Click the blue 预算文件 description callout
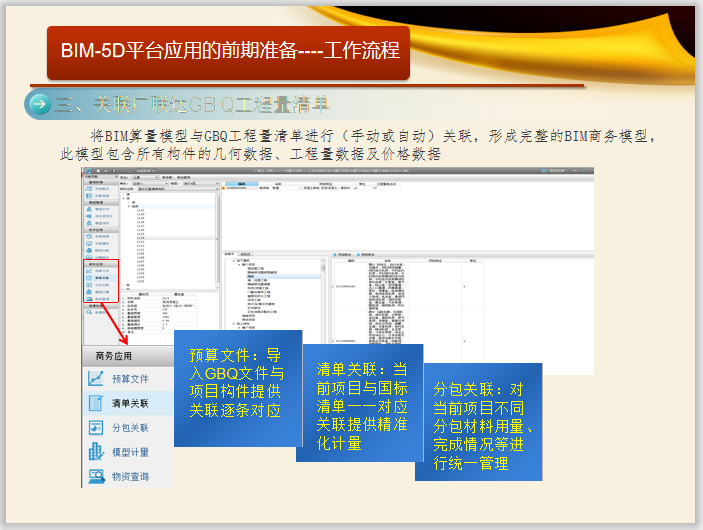The height and width of the screenshot is (530, 703). pyautogui.click(x=236, y=383)
